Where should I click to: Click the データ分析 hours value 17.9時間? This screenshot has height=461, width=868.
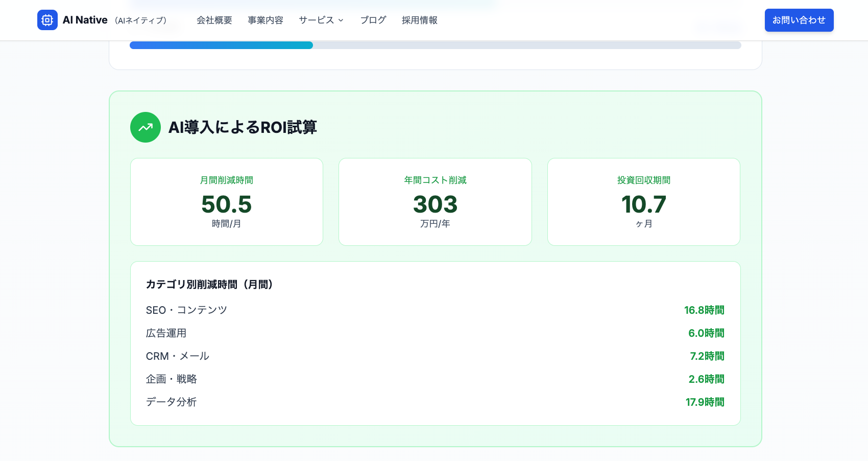(705, 402)
